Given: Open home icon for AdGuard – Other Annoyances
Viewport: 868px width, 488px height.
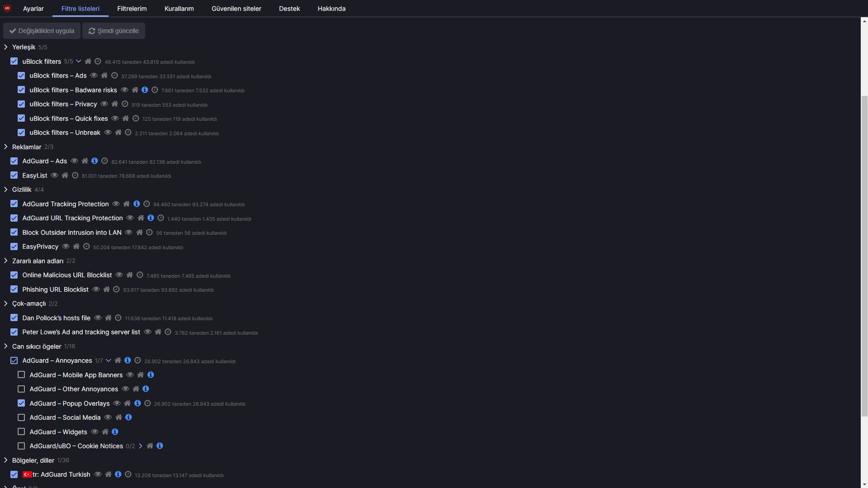Looking at the screenshot, I should tap(136, 389).
